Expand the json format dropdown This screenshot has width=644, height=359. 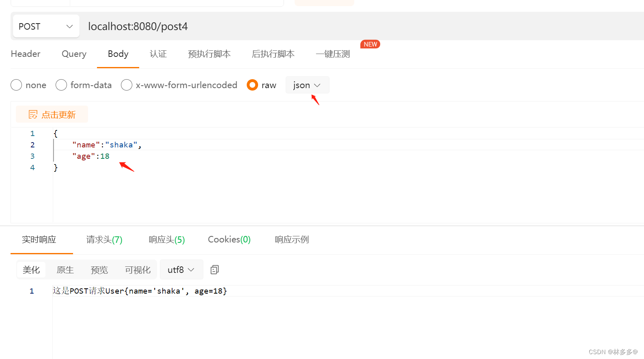coord(307,85)
